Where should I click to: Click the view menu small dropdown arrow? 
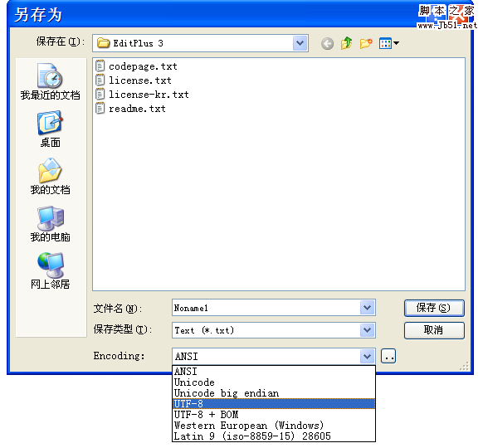[396, 43]
